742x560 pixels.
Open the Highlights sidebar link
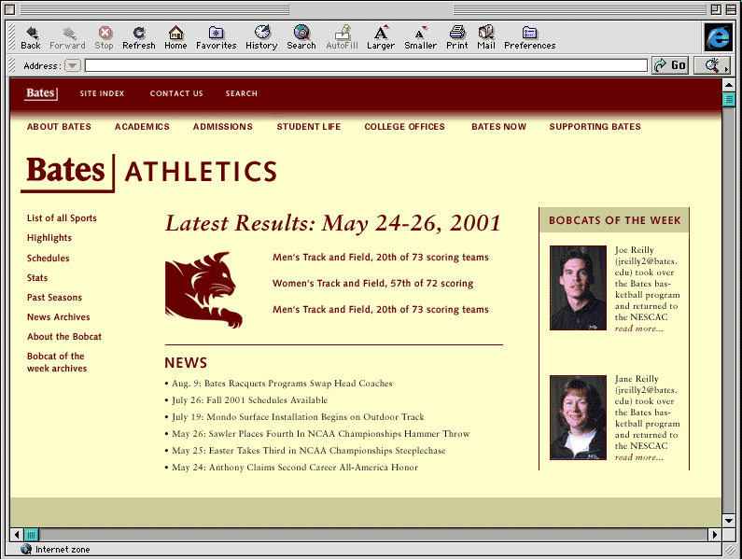tap(49, 238)
